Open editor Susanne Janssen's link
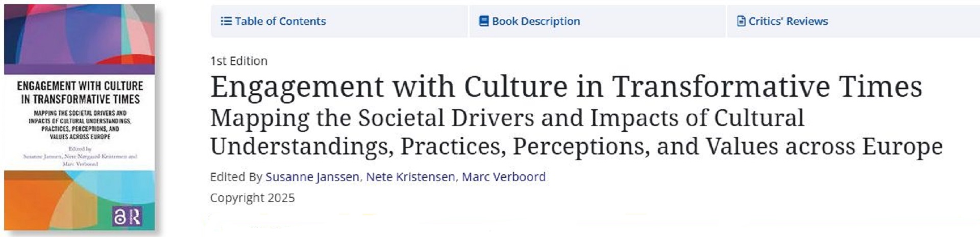This screenshot has height=237, width=980. (x=312, y=177)
